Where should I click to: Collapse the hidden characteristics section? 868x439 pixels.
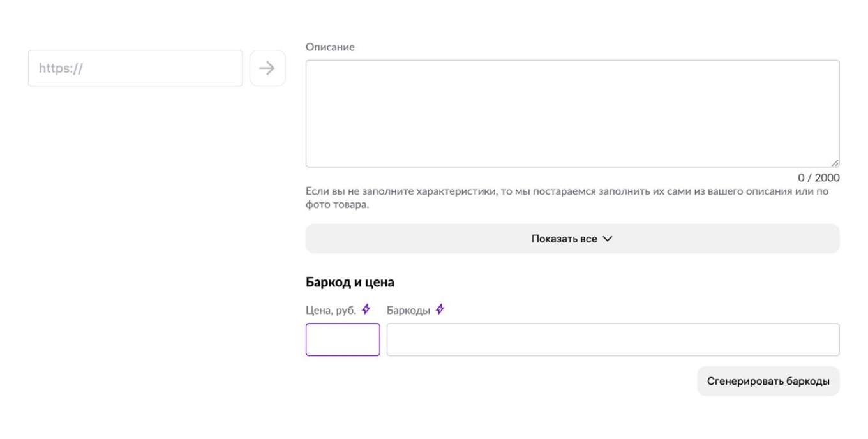[x=573, y=237]
